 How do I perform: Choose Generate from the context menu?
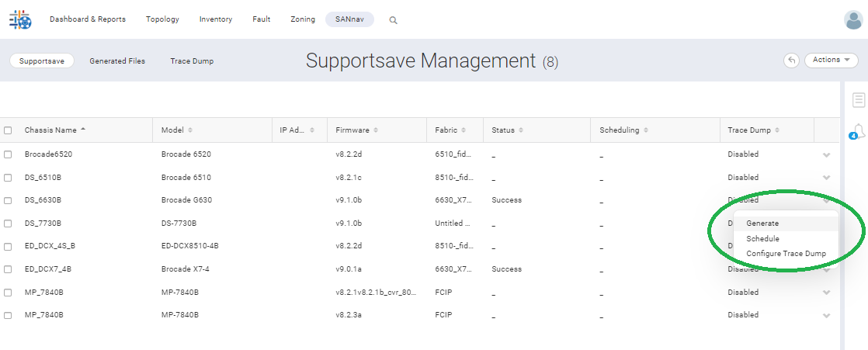[x=762, y=224]
